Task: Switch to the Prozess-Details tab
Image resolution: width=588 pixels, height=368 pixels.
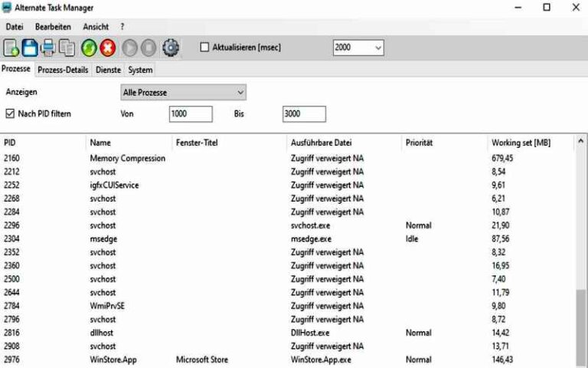Action: pyautogui.click(x=63, y=70)
